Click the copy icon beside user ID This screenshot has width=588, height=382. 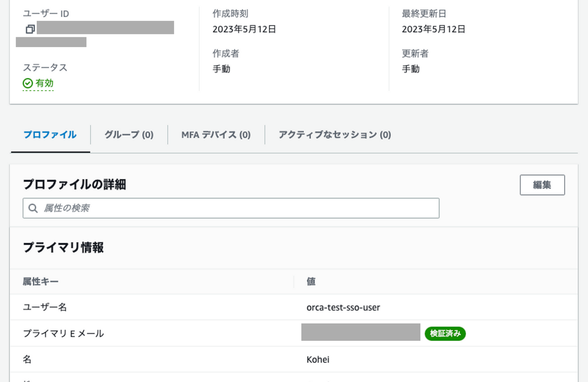coord(30,29)
